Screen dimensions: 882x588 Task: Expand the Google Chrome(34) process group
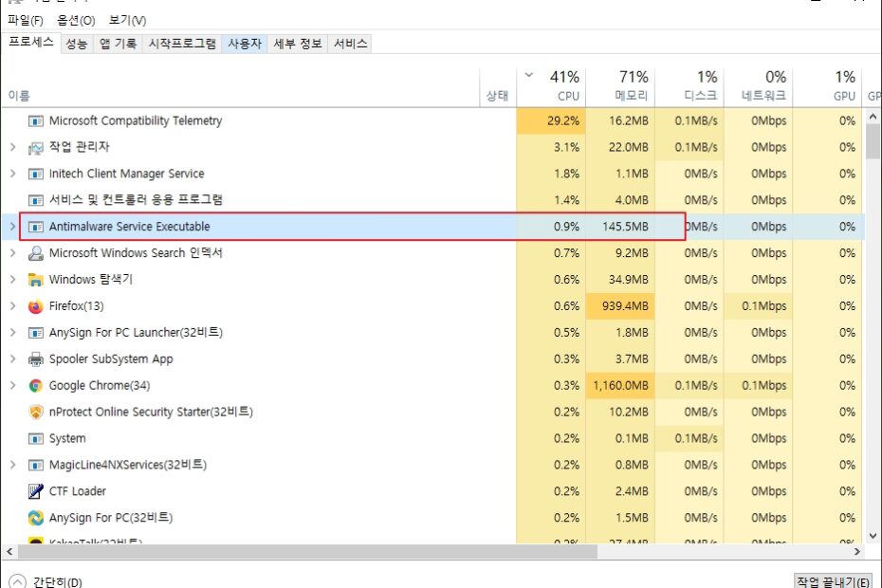pos(13,385)
